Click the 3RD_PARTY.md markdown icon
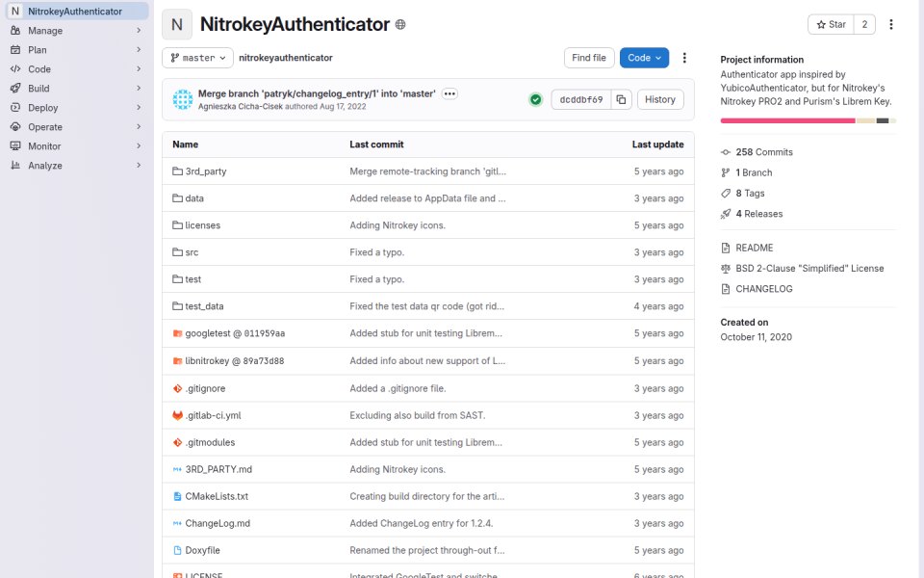The image size is (924, 578). [x=177, y=469]
